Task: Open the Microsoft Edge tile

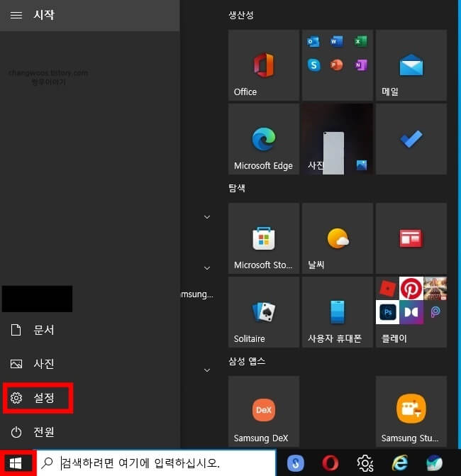Action: tap(263, 139)
